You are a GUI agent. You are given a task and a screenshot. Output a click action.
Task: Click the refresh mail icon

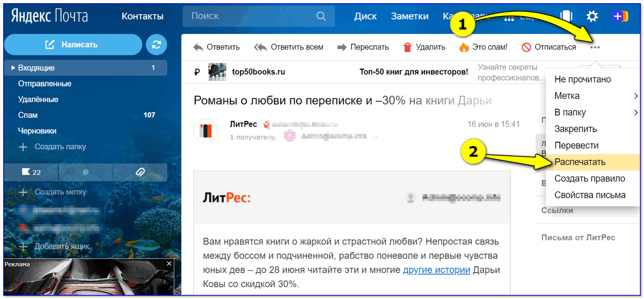(156, 45)
